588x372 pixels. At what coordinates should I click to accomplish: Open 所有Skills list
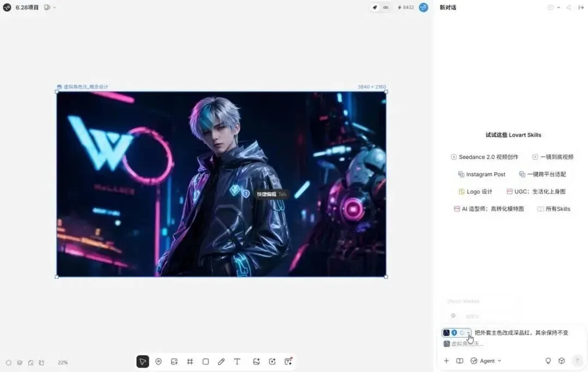coord(554,209)
